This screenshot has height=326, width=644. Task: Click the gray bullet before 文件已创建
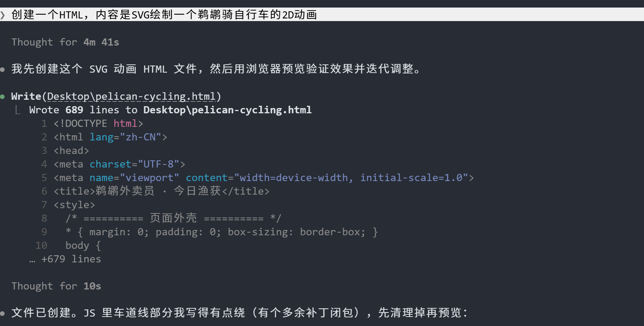[3, 313]
